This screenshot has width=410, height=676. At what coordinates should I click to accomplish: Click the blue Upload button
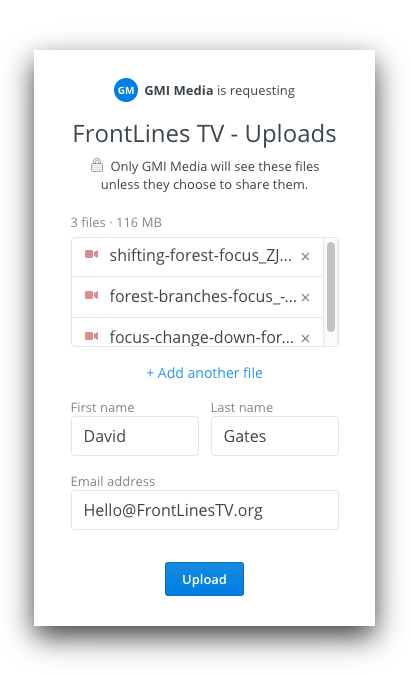pos(204,579)
